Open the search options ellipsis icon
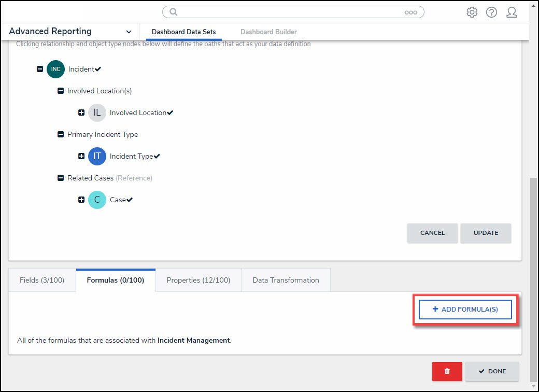This screenshot has width=539, height=392. coord(410,12)
